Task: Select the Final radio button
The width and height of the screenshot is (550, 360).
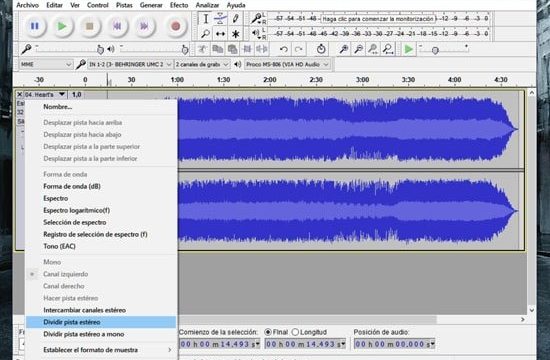Action: point(268,332)
